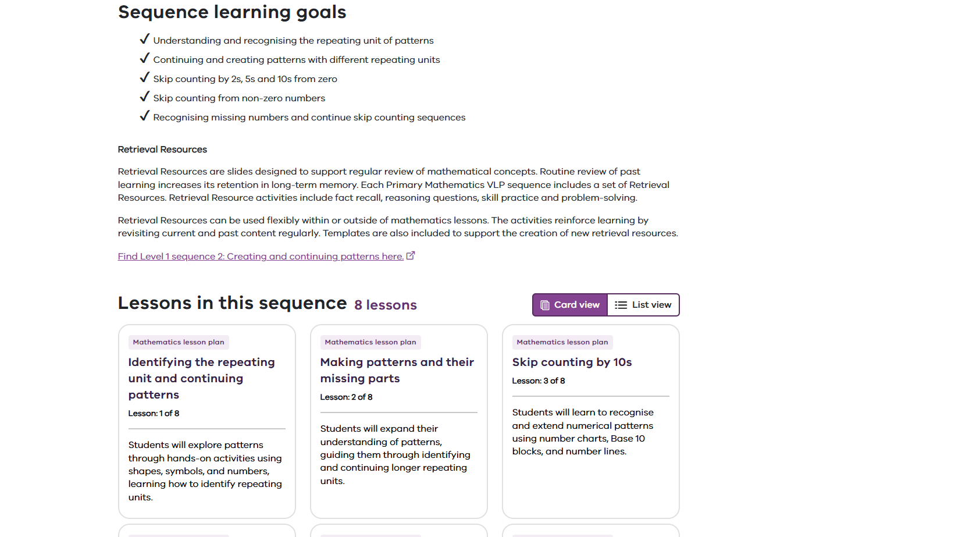Click the Retrieval Resources heading
Image resolution: width=980 pixels, height=537 pixels.
point(162,150)
